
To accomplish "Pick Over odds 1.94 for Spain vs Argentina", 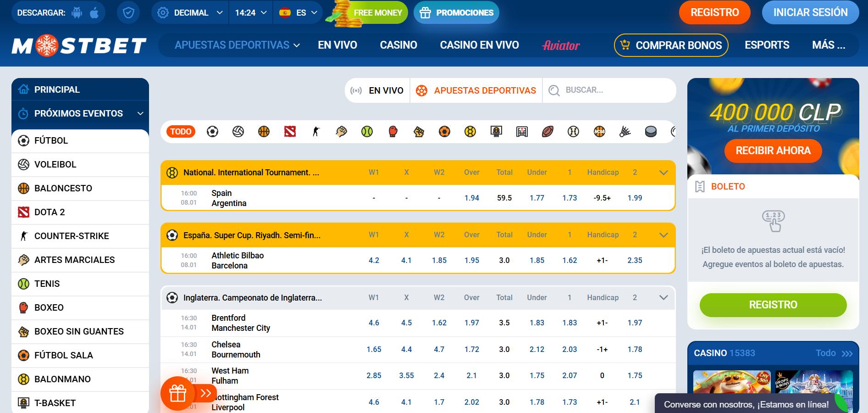I will [x=471, y=198].
